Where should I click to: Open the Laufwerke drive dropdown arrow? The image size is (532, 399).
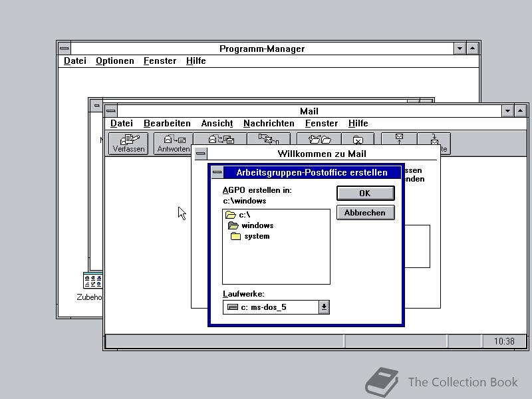tap(324, 307)
